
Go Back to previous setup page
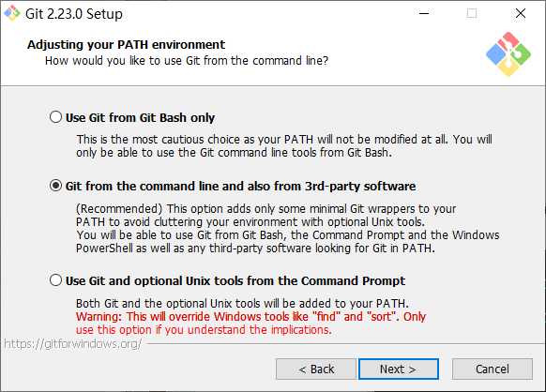coord(316,369)
